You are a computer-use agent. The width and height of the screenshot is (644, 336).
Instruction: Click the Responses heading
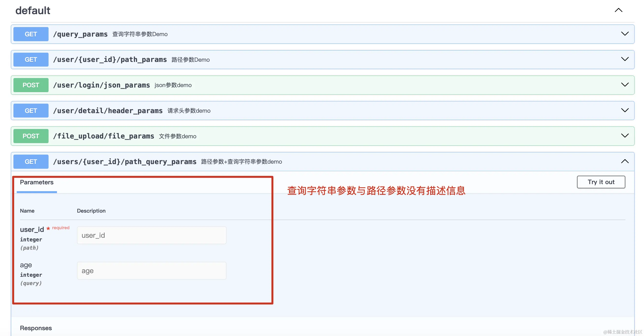(x=36, y=328)
